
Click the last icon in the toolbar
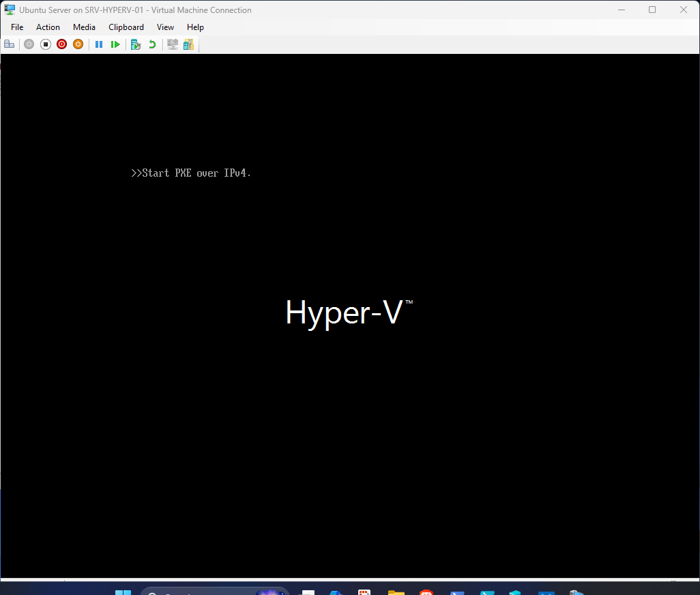[x=188, y=44]
